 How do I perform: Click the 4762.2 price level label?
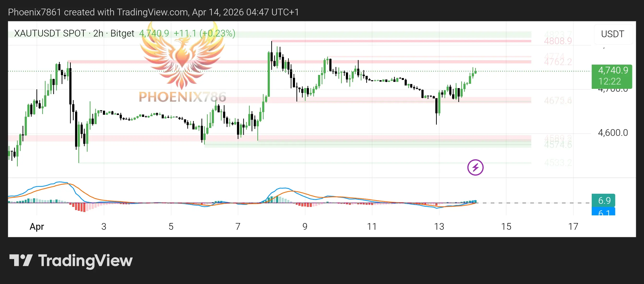558,62
